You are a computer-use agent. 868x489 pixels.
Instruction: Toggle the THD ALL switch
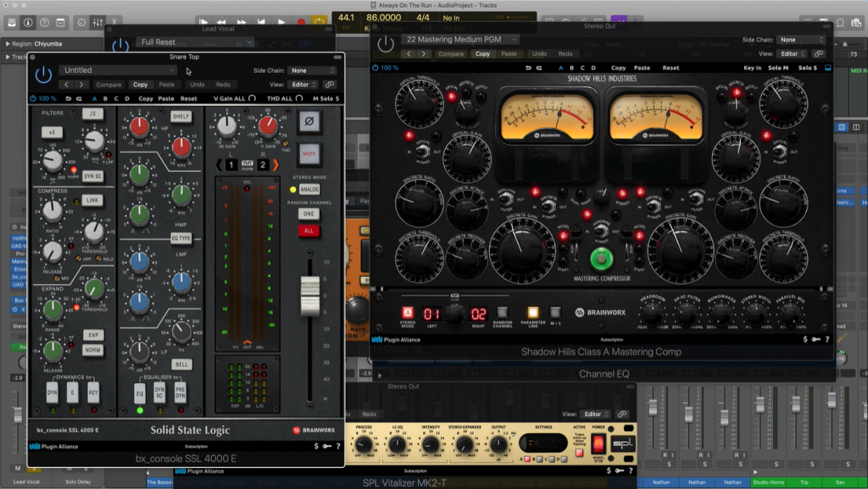click(x=299, y=98)
